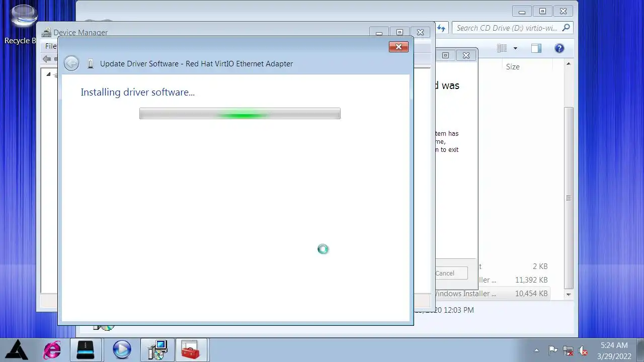Click Device Manager back toolbar arrow

pos(47,59)
